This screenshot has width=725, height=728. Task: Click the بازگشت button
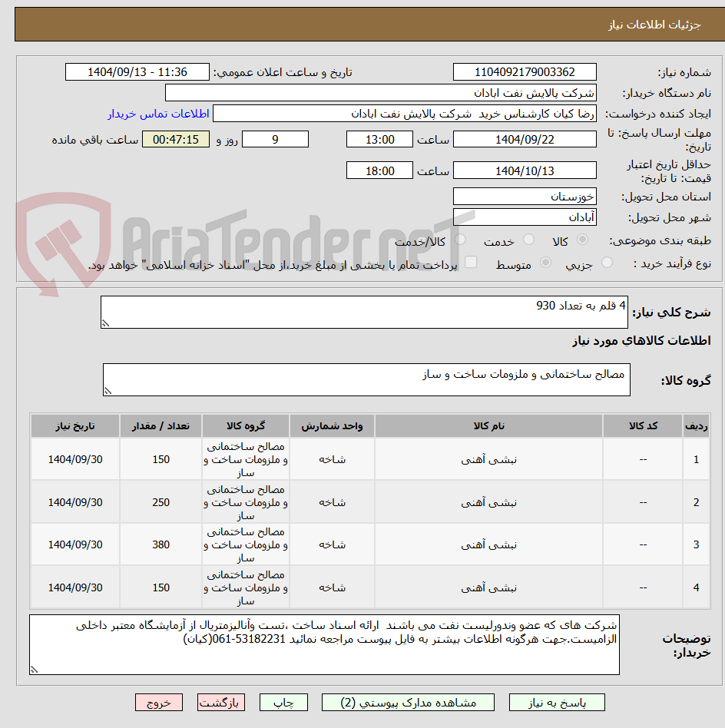point(221,702)
